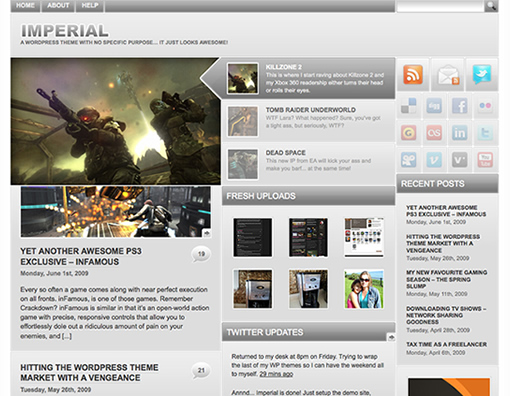Click the large blue Twitter bird icon
Viewport: 510px width, 396px height.
[x=482, y=74]
